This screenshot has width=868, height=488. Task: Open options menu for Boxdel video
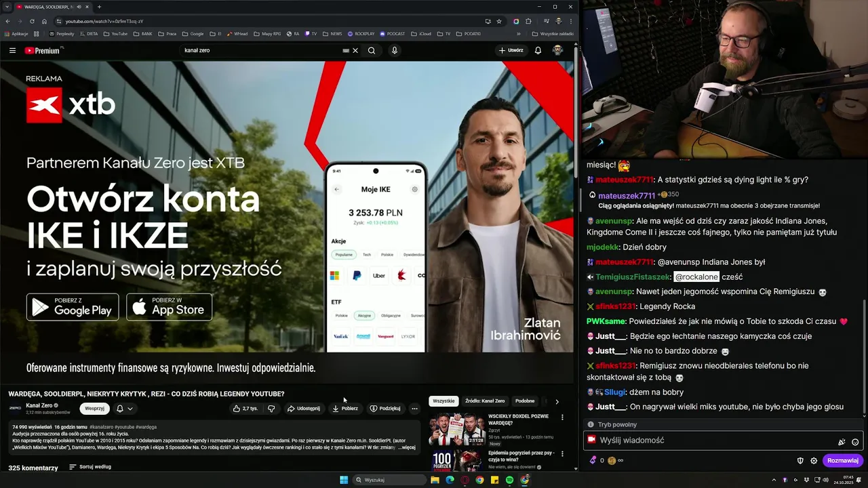562,417
